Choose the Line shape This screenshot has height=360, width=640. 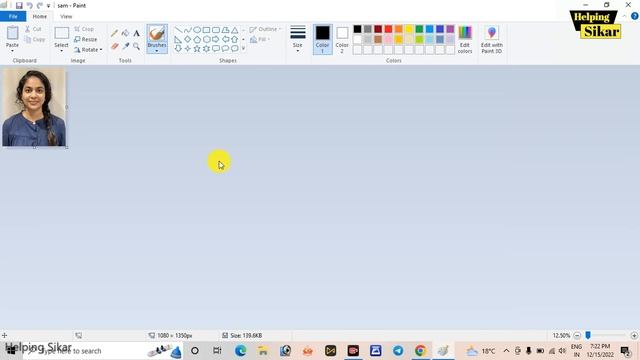(x=178, y=30)
